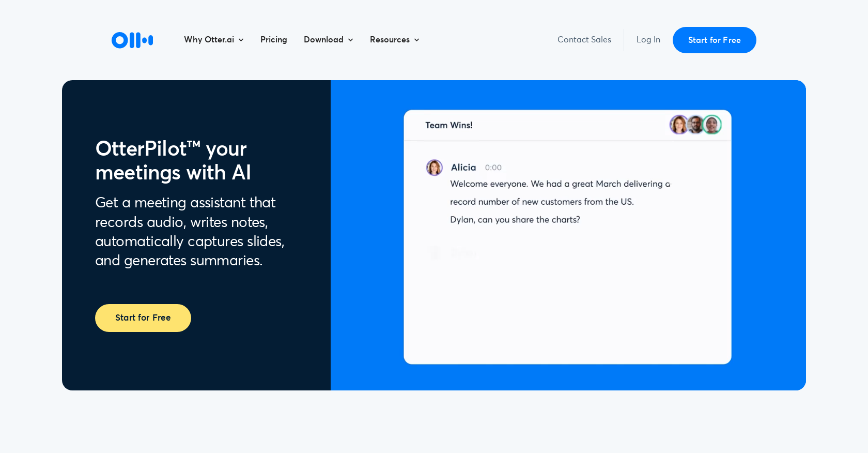The width and height of the screenshot is (868, 453).
Task: Expand the Download menu
Action: click(329, 40)
